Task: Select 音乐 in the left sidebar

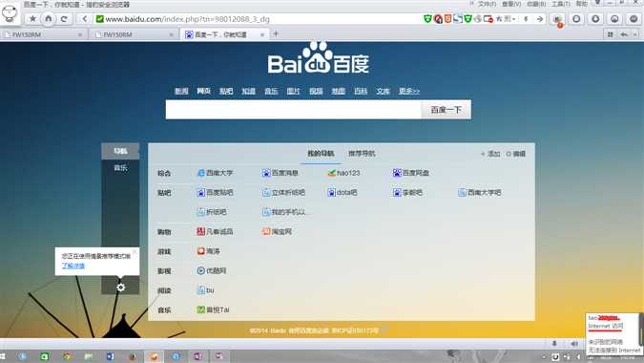Action: tap(120, 168)
